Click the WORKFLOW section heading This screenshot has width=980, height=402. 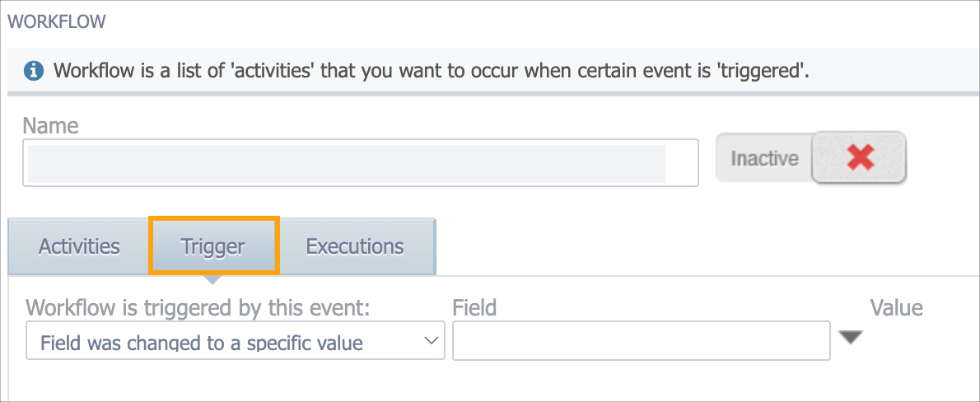56,21
